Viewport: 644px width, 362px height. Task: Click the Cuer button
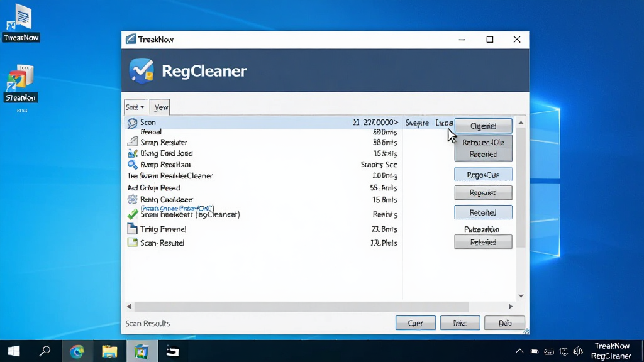[416, 323]
